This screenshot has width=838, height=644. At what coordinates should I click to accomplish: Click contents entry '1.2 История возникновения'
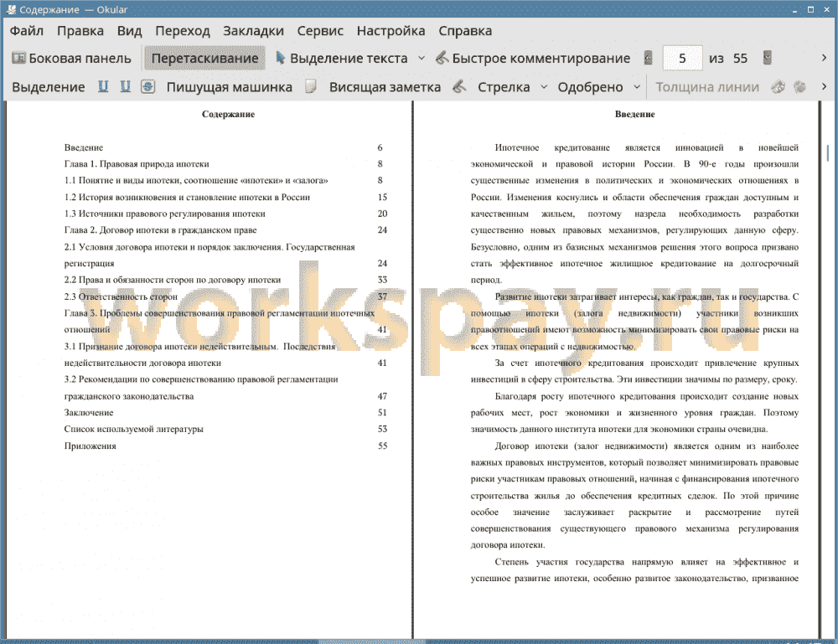tap(187, 197)
